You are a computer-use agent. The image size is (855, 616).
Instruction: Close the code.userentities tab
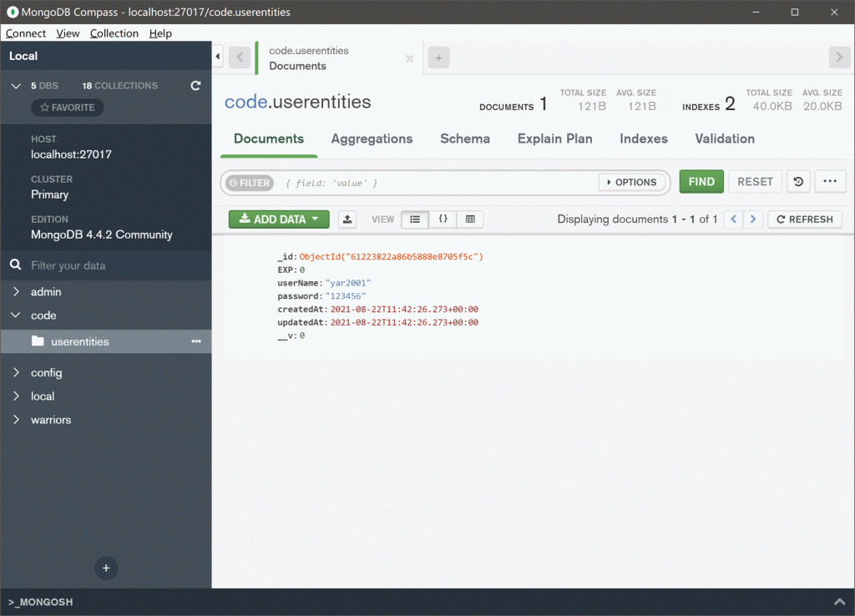pyautogui.click(x=409, y=58)
